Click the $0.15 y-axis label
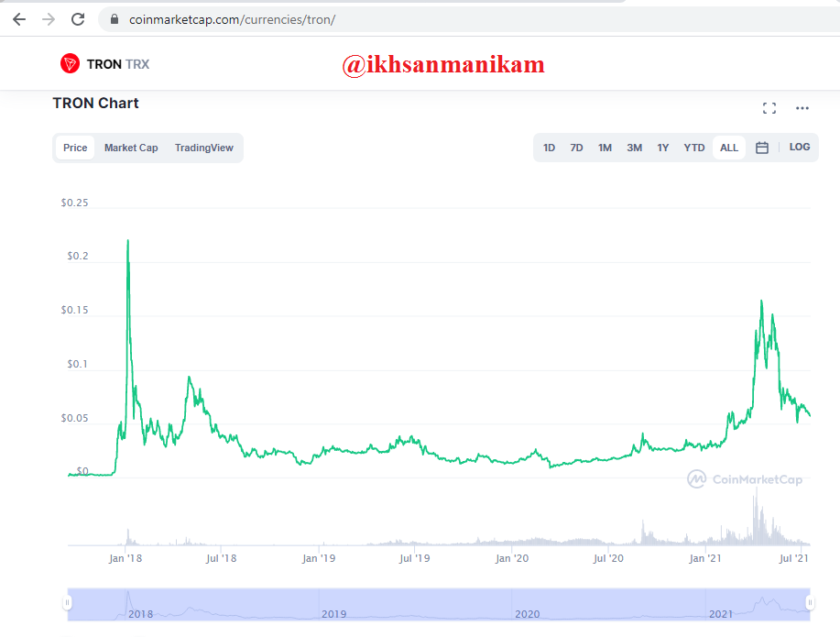Image resolution: width=840 pixels, height=637 pixels. pos(74,310)
